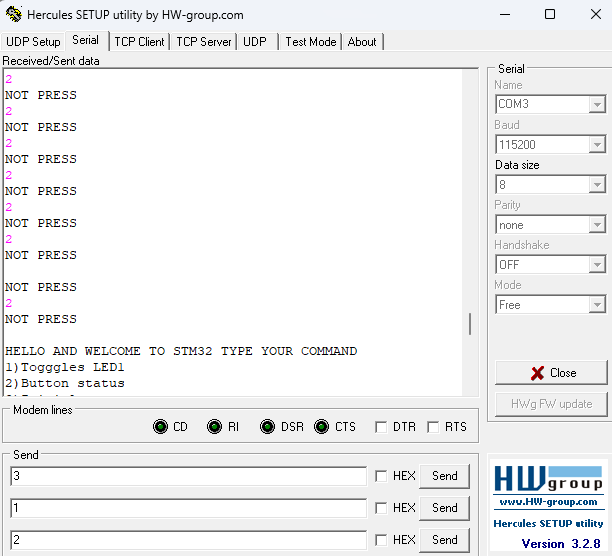Switch to the UDP Setup tab
Viewport: 612px width, 556px height.
33,42
